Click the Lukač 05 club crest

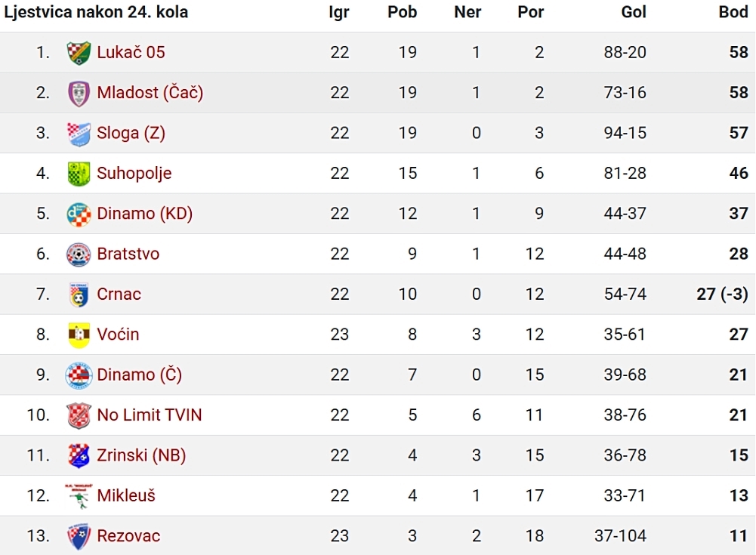79,53
